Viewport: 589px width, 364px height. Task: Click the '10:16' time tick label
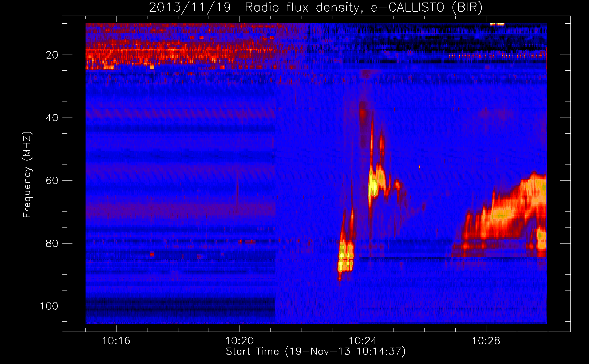(116, 341)
